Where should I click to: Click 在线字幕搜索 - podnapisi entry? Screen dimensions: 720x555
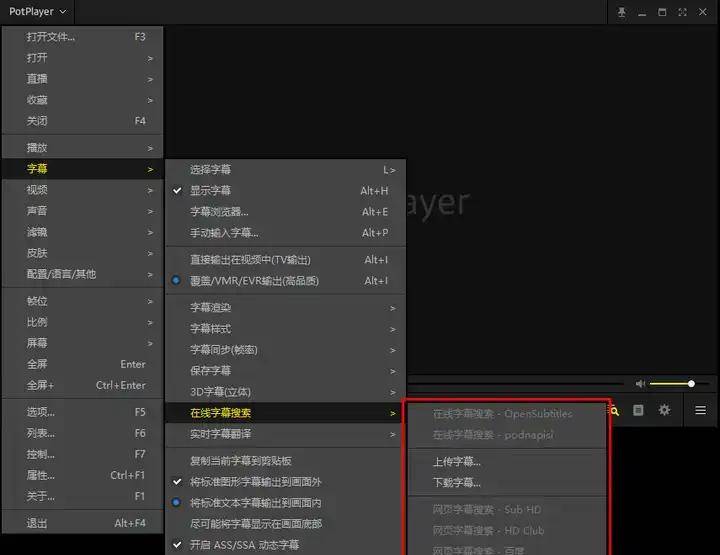(507, 435)
